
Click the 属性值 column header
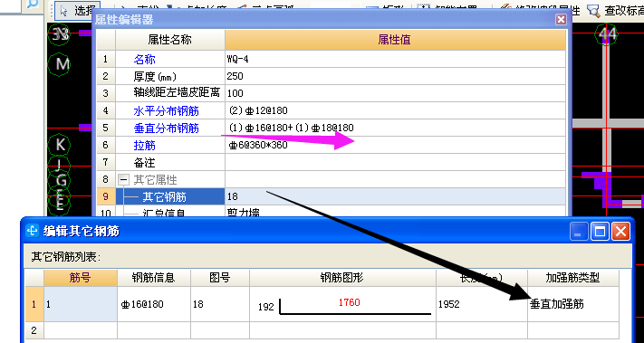[x=395, y=40]
